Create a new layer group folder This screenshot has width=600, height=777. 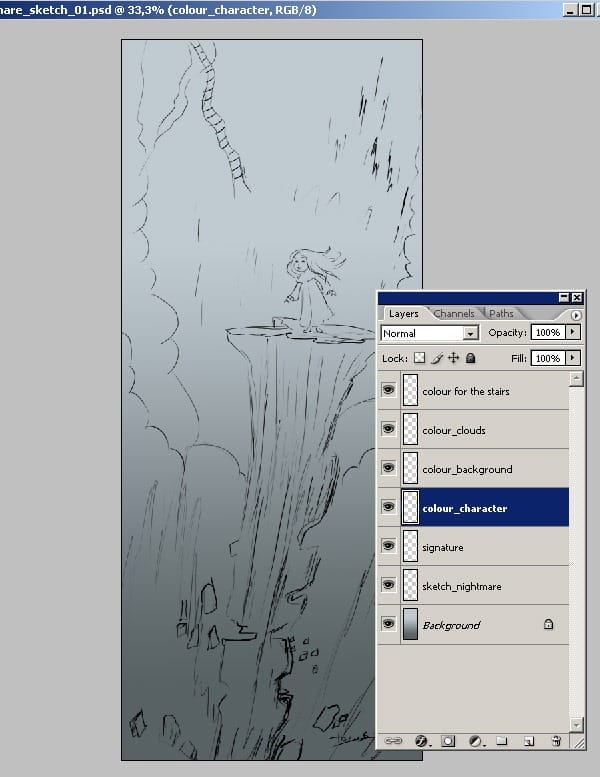503,741
